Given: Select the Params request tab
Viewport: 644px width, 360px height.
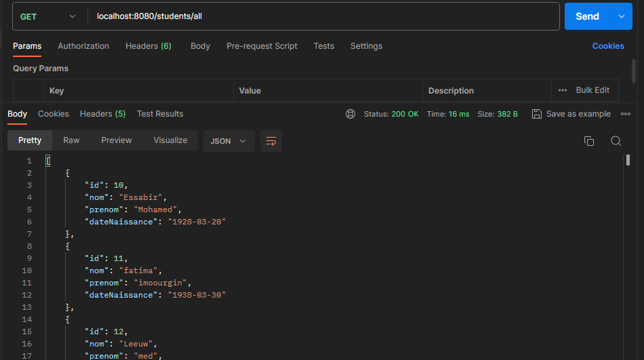Looking at the screenshot, I should [x=27, y=46].
